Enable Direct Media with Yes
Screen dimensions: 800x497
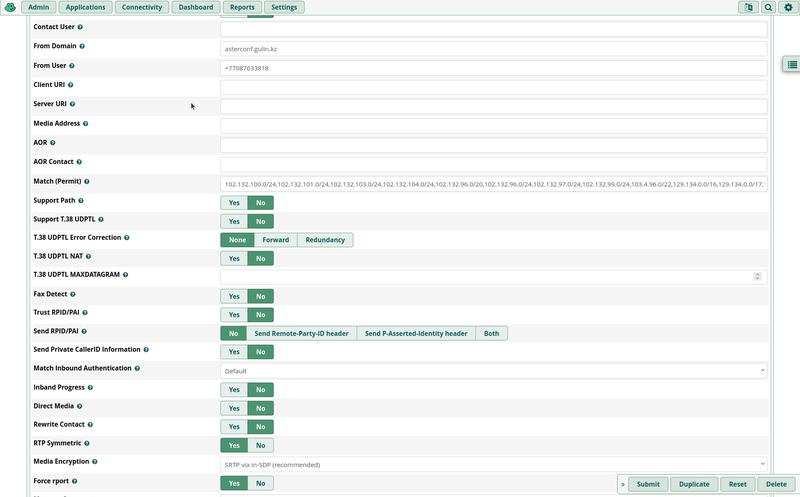pyautogui.click(x=233, y=408)
